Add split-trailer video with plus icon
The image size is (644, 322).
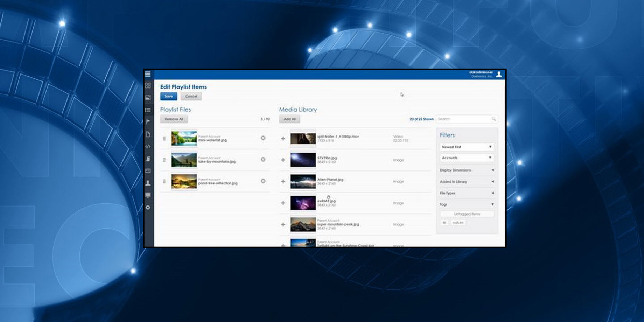point(283,139)
